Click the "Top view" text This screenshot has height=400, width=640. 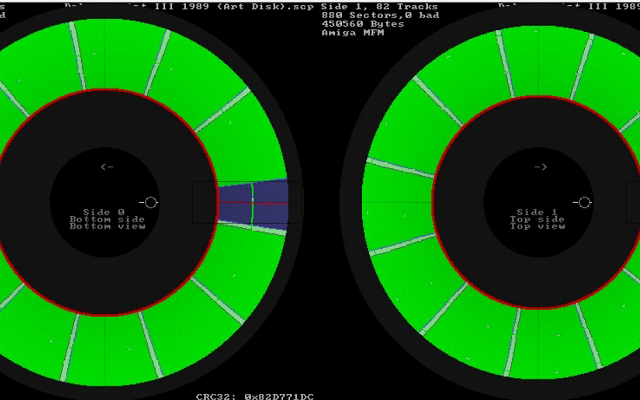click(x=537, y=226)
